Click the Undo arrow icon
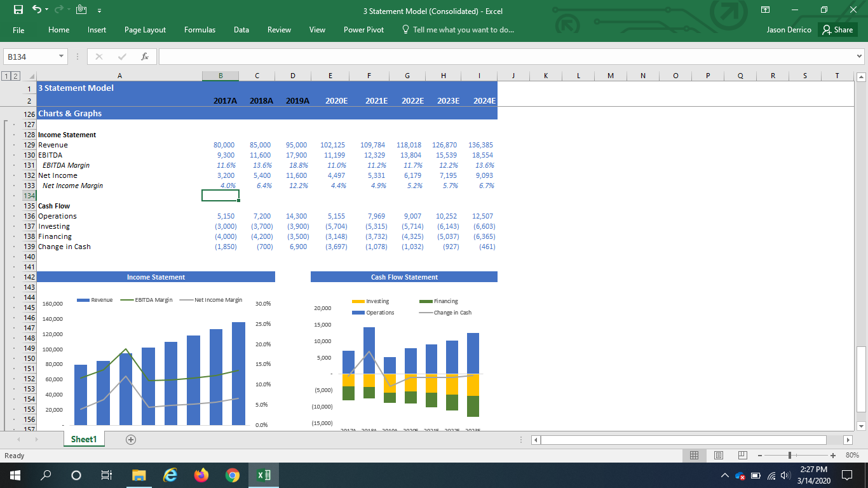 37,10
